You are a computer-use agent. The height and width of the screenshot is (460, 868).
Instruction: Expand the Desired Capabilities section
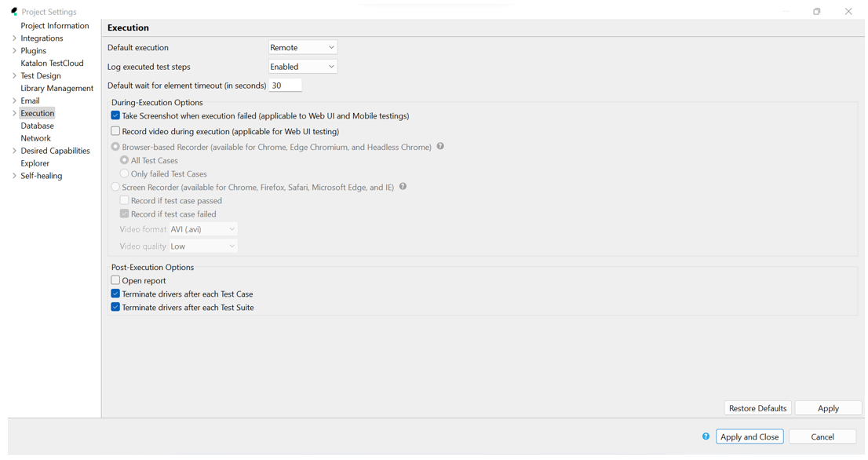tap(13, 151)
